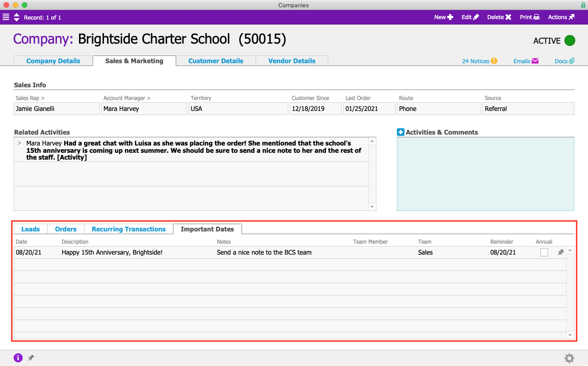Select the Recurring Transactions tab
Screen dimensions: 588x366
pos(128,229)
